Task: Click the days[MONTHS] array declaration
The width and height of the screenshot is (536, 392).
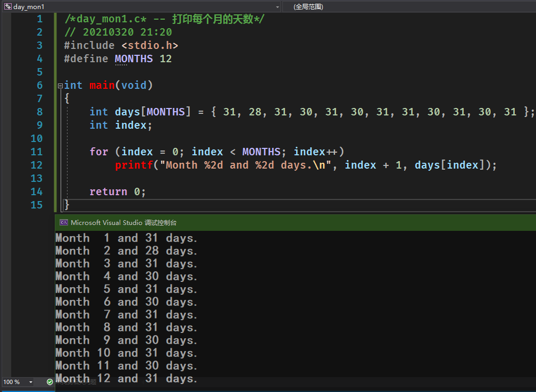Action: [153, 112]
